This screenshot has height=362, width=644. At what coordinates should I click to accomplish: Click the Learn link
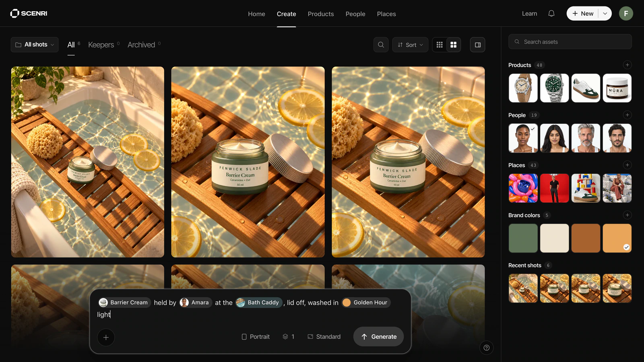point(529,14)
